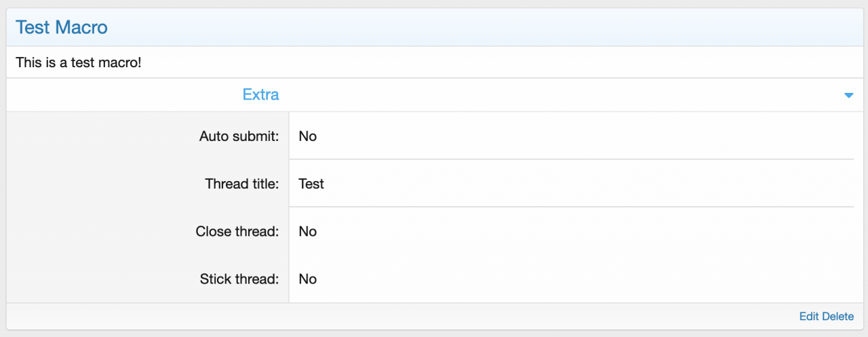Click empty space left of the Extra heading
The image size is (868, 337).
click(x=122, y=95)
